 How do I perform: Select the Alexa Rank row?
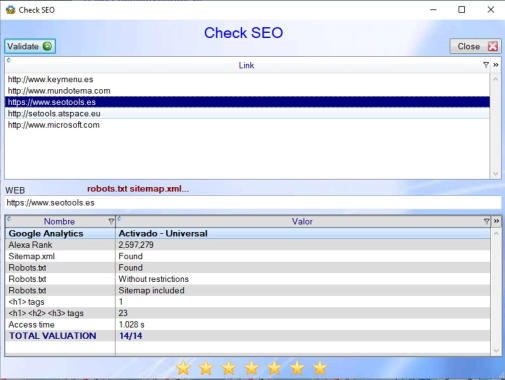click(x=248, y=245)
